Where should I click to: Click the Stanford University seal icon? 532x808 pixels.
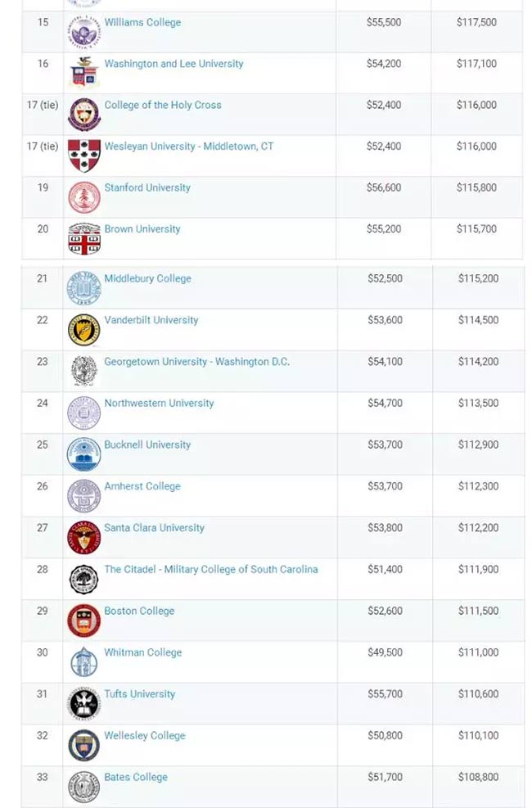[x=84, y=197]
